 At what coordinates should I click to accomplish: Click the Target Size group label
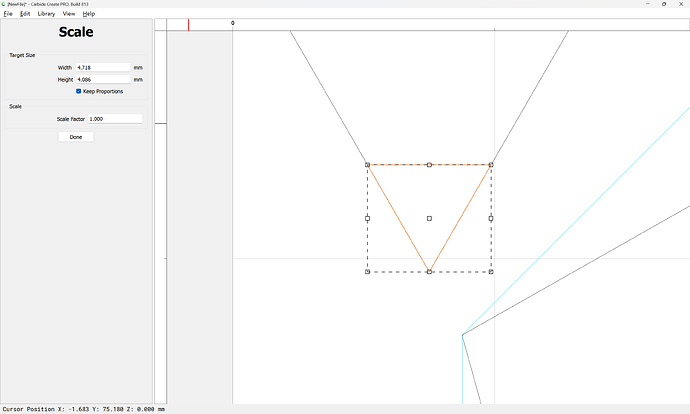point(22,55)
